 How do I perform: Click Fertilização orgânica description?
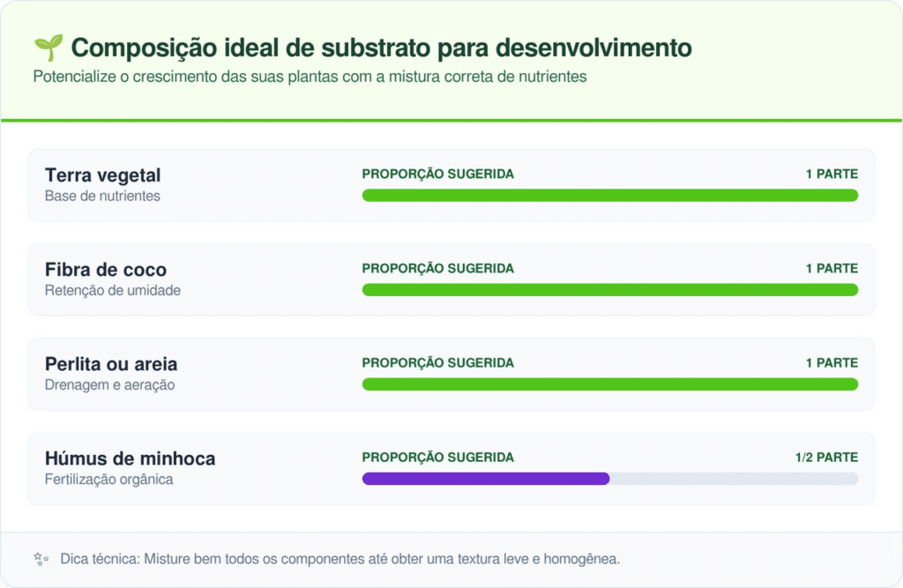pyautogui.click(x=108, y=480)
